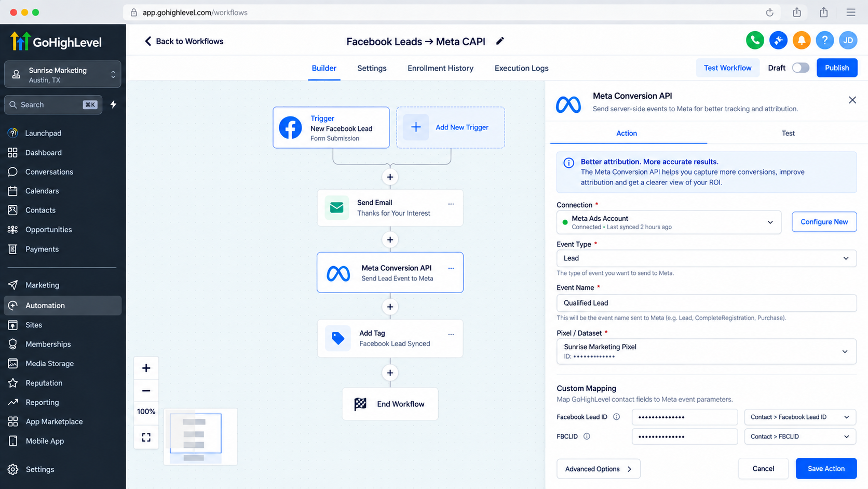The width and height of the screenshot is (868, 489).
Task: Click the Event Name input field
Action: pyautogui.click(x=707, y=303)
